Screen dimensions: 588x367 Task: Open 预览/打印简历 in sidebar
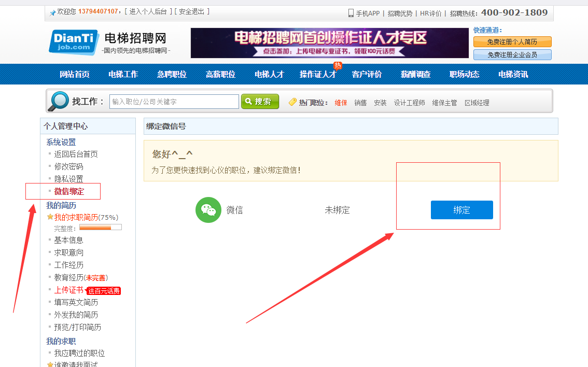(x=78, y=327)
